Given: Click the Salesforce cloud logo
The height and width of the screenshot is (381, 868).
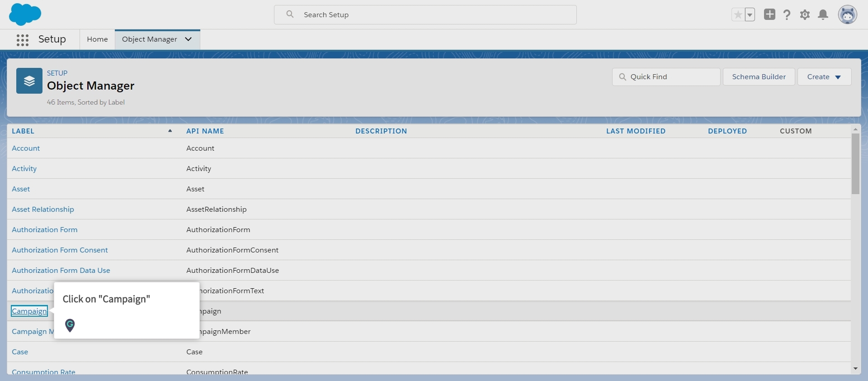Looking at the screenshot, I should click(25, 14).
